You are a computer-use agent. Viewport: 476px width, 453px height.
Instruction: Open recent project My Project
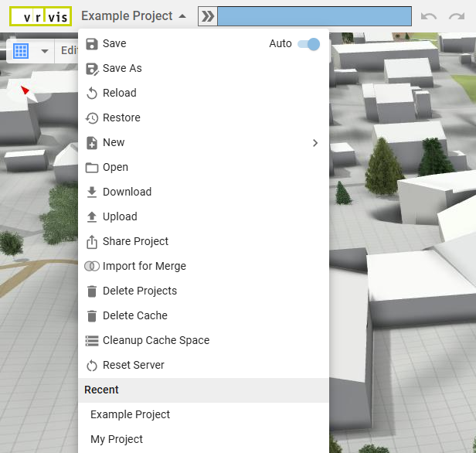(x=203, y=440)
